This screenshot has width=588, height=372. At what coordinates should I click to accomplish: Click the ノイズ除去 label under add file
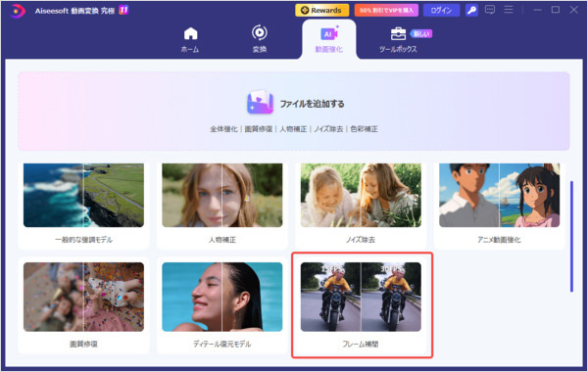click(x=328, y=129)
